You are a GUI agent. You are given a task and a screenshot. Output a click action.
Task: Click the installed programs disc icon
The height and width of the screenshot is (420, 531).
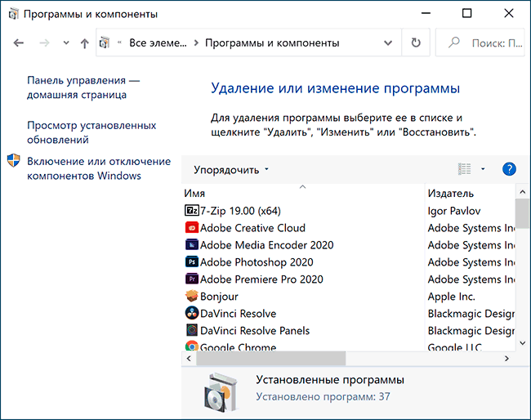(221, 392)
